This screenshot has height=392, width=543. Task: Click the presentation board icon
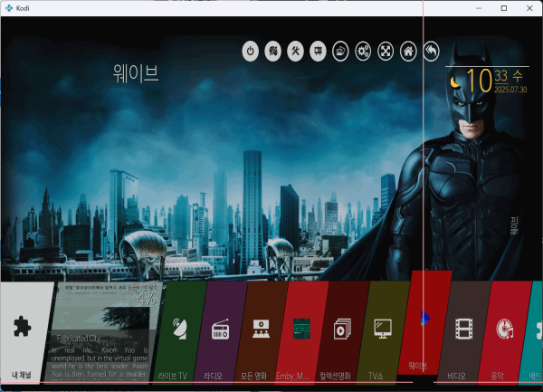coord(318,52)
